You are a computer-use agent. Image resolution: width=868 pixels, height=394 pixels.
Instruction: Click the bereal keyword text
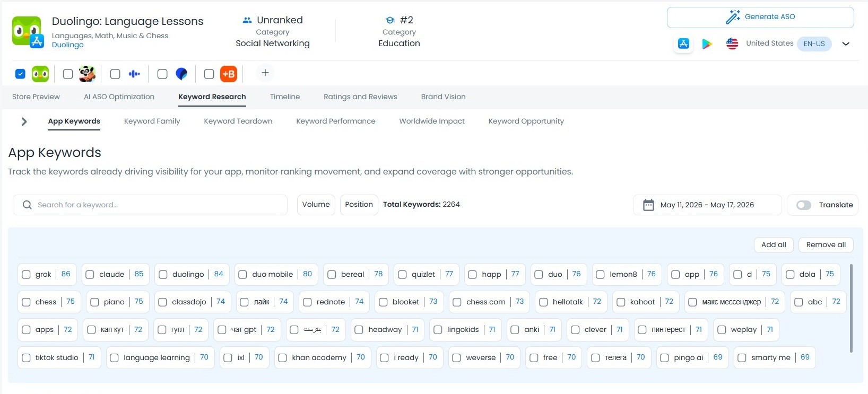tap(352, 274)
